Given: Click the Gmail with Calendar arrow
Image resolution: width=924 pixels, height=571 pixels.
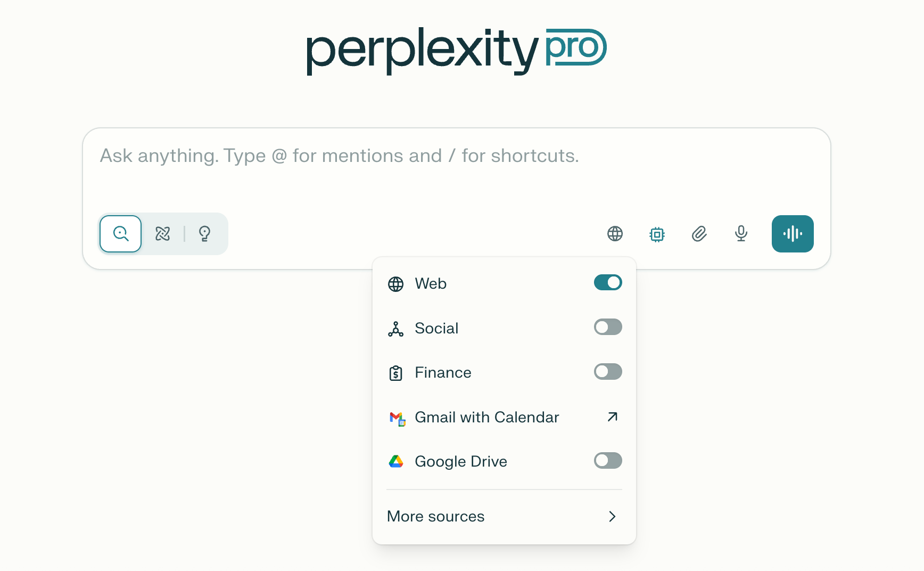Looking at the screenshot, I should [x=612, y=417].
